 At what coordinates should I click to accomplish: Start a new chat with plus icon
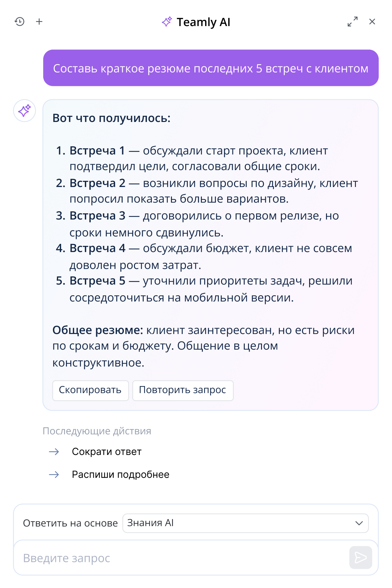(39, 21)
